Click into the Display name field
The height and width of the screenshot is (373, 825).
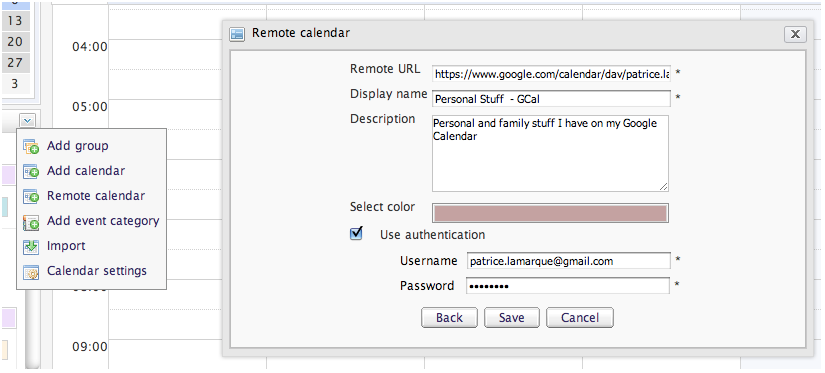(x=551, y=98)
